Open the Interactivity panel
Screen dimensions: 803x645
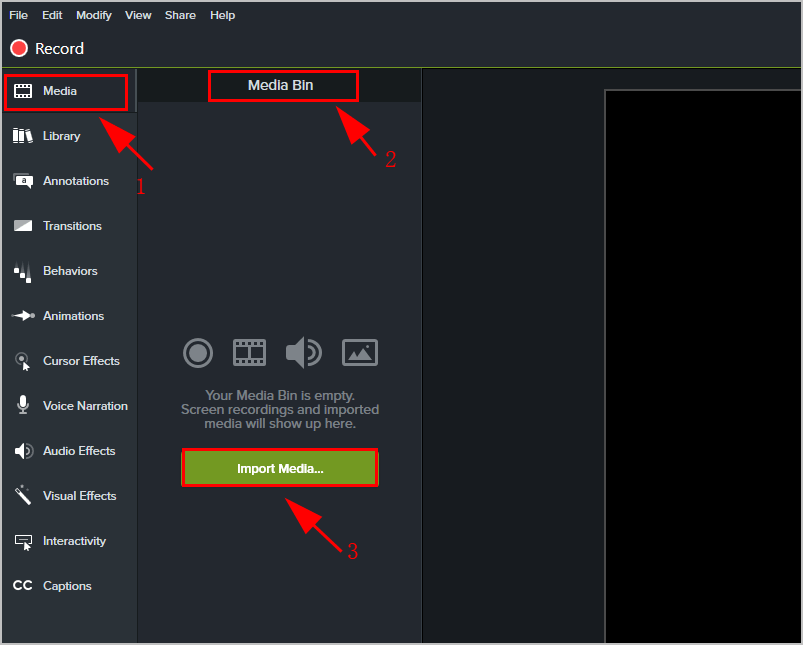point(76,541)
